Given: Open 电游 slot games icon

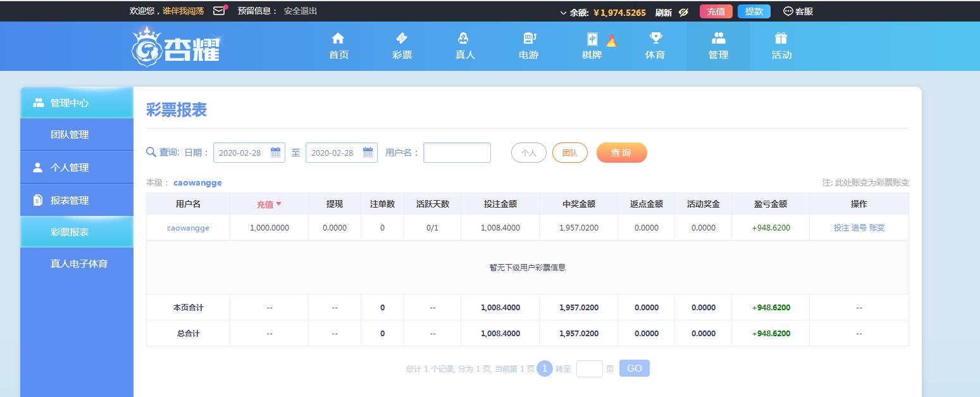Looking at the screenshot, I should (529, 39).
